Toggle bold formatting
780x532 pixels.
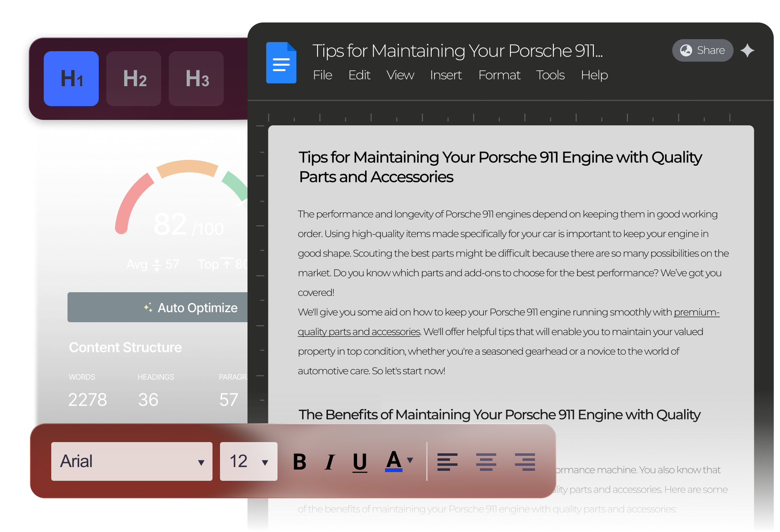tap(300, 462)
